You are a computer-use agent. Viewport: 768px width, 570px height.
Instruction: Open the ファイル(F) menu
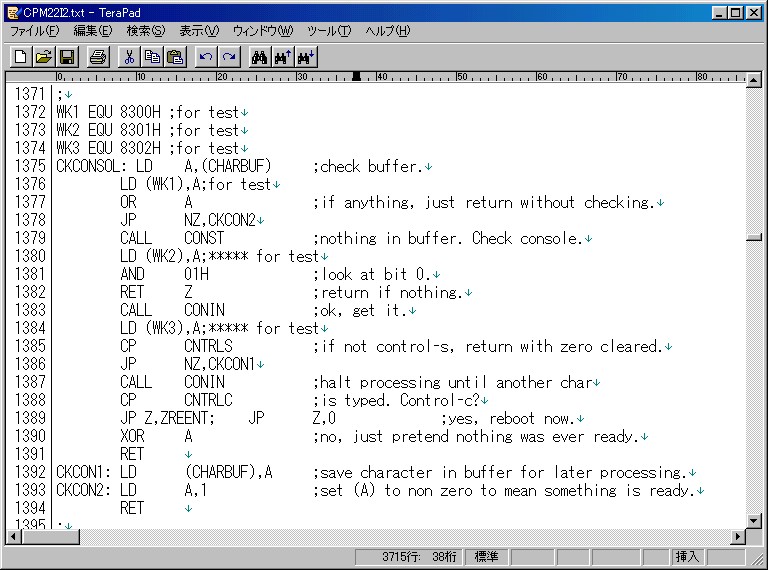coord(34,31)
